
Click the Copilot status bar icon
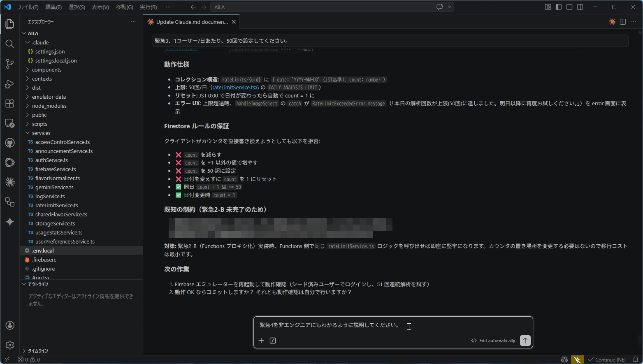564,359
